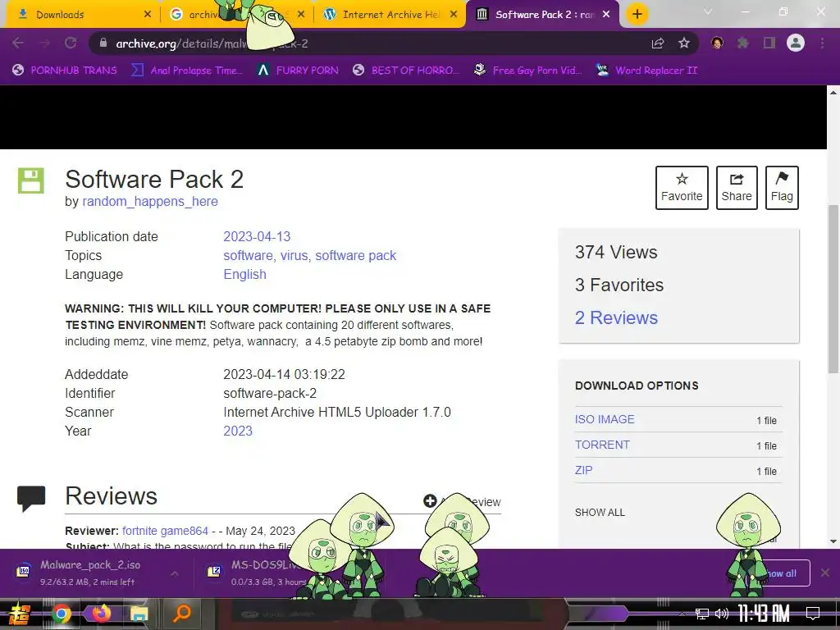Image resolution: width=840 pixels, height=630 pixels.
Task: Open the software pack topic link
Action: pos(356,256)
